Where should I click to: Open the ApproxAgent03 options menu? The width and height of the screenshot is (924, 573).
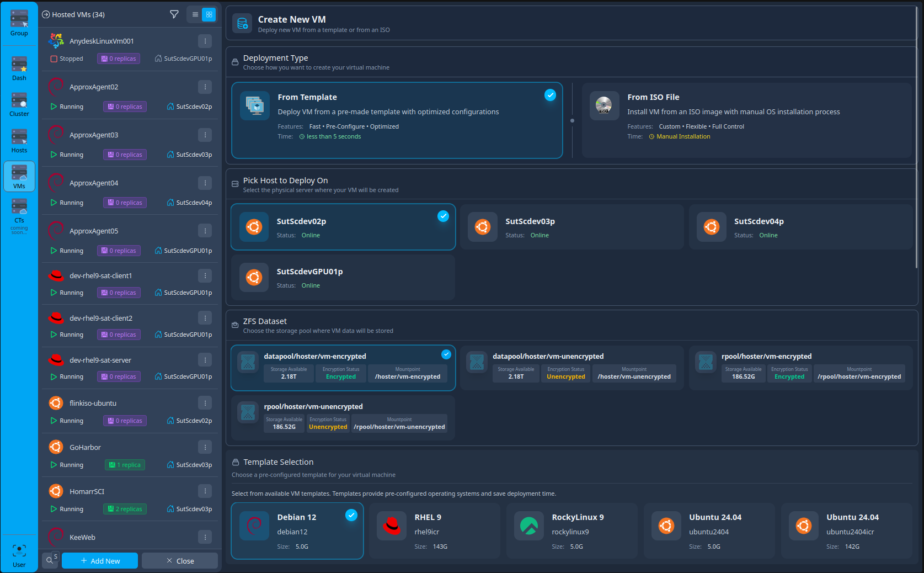tap(205, 135)
